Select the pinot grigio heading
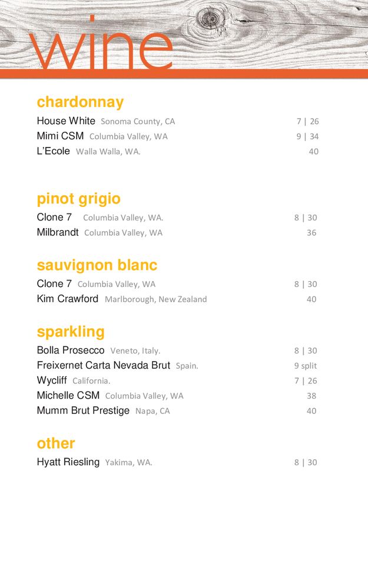 [x=78, y=199]
